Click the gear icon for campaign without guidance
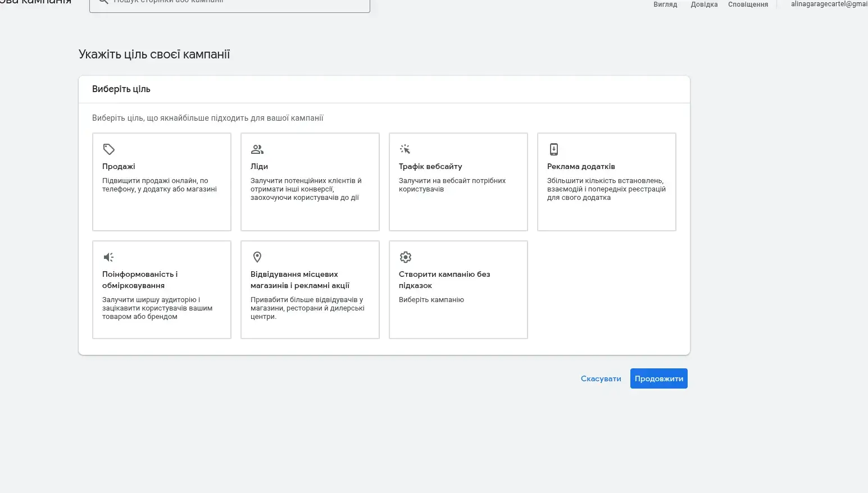Viewport: 868px width, 493px height. pos(406,257)
